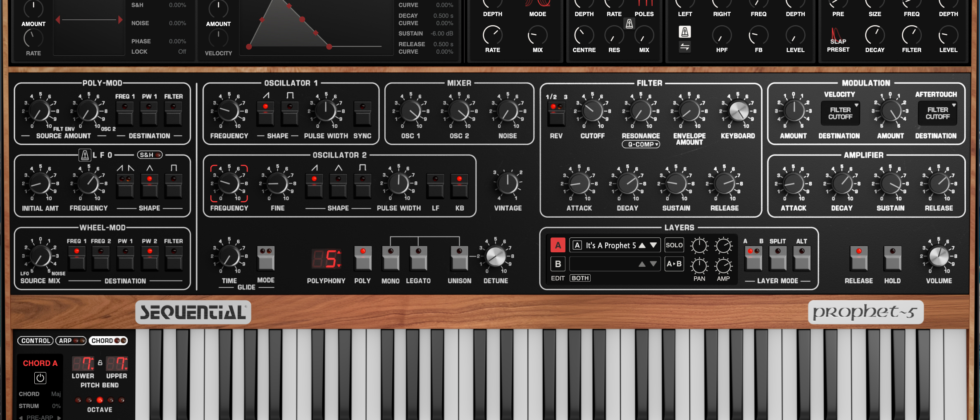Open velocity destination FILTER CUTOFF dropdown
Image resolution: width=980 pixels, height=420 pixels.
(840, 113)
